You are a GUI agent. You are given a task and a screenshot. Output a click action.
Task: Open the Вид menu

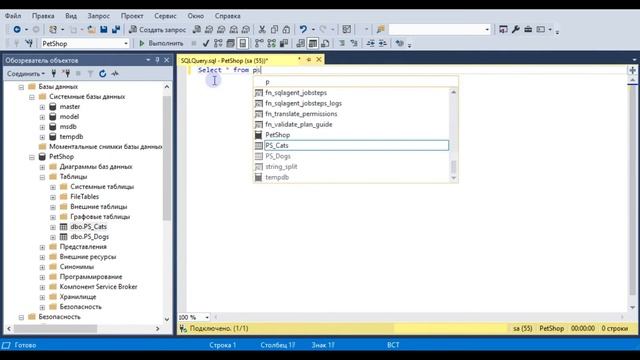71,16
